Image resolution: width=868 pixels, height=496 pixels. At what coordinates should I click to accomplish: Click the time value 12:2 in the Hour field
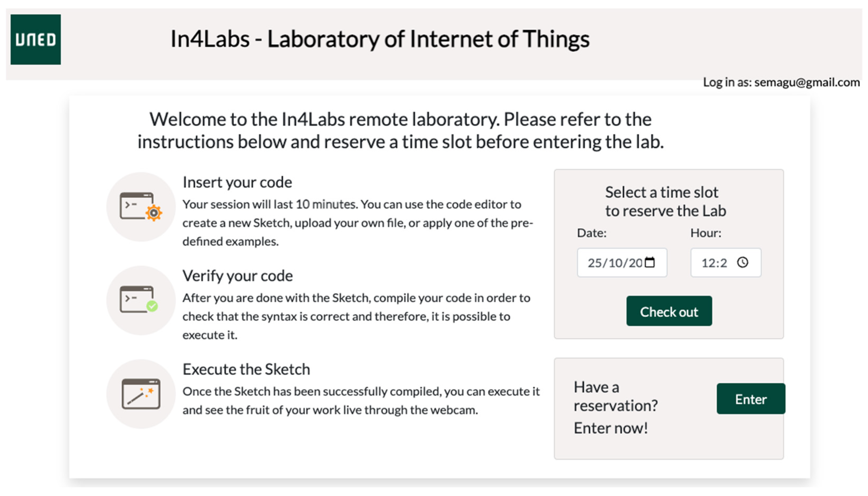pyautogui.click(x=714, y=263)
